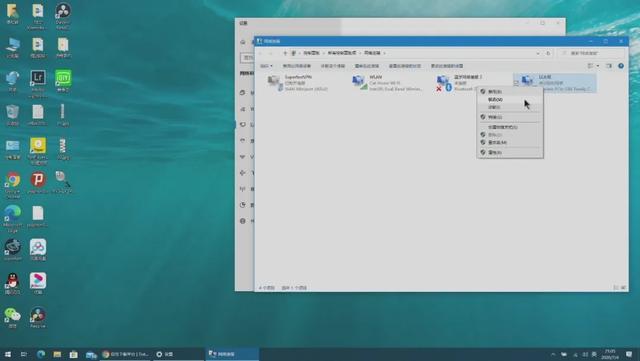Click the Windows Start button
The width and height of the screenshot is (640, 361).
tap(7, 354)
